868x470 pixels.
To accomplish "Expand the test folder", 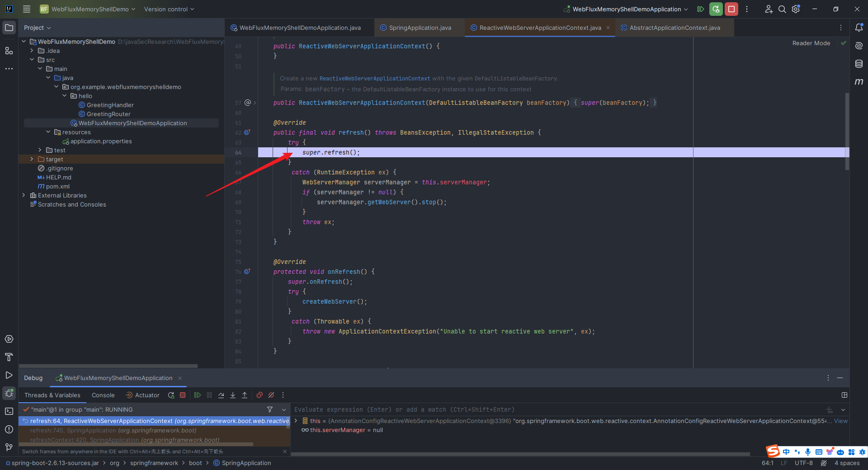I will tap(40, 150).
